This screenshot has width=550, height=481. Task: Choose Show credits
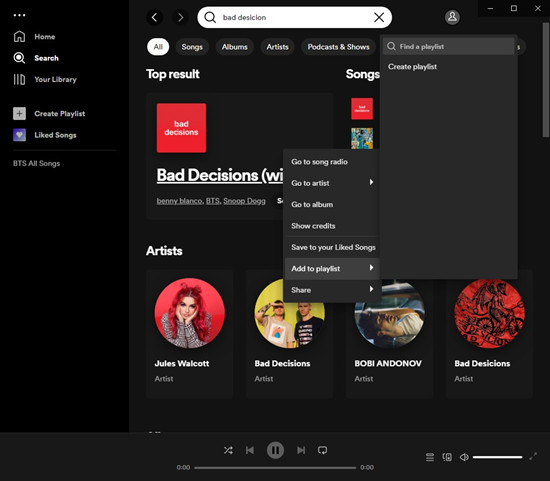coord(331,226)
